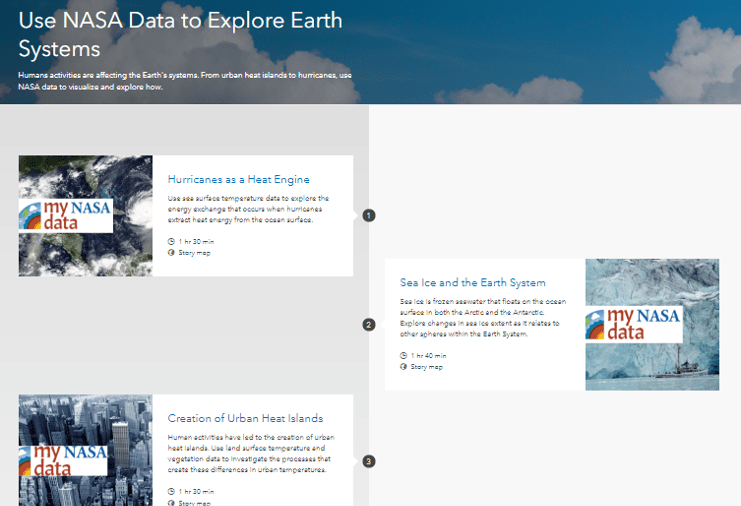Click the my NASA data logo on city image
The height and width of the screenshot is (506, 741).
click(x=63, y=461)
